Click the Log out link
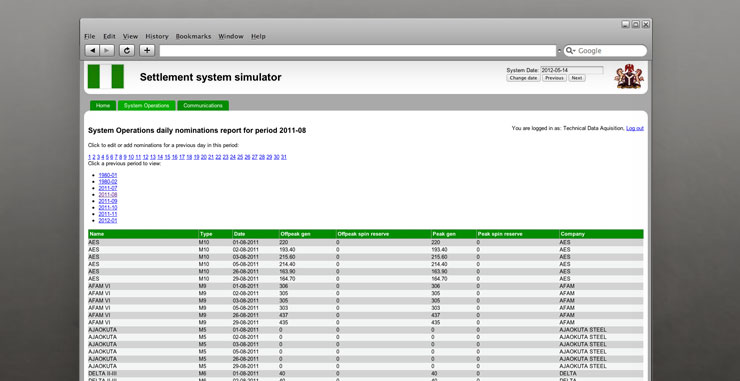Screen dimensions: 740x381 point(635,128)
